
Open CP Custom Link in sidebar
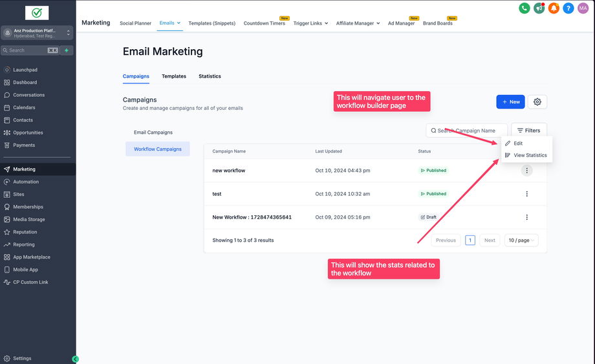pos(30,282)
